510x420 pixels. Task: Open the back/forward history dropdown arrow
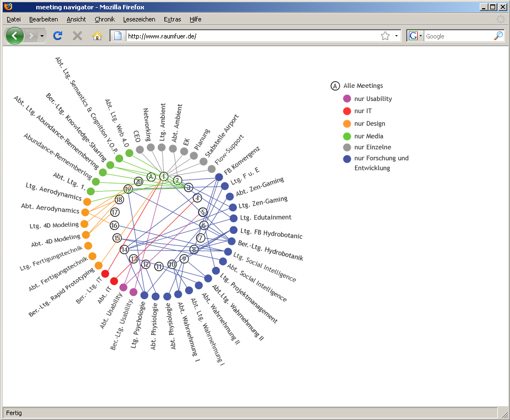[x=42, y=36]
